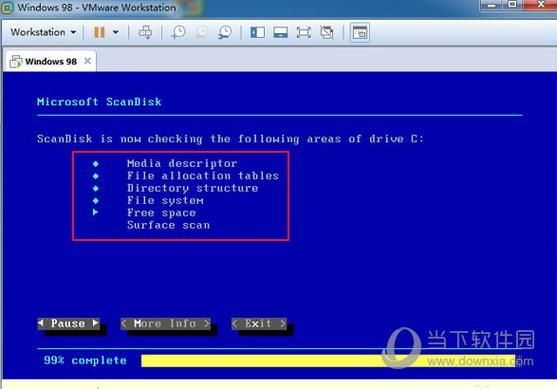
Task: Click the '99% complete' status text
Action: pyautogui.click(x=85, y=361)
